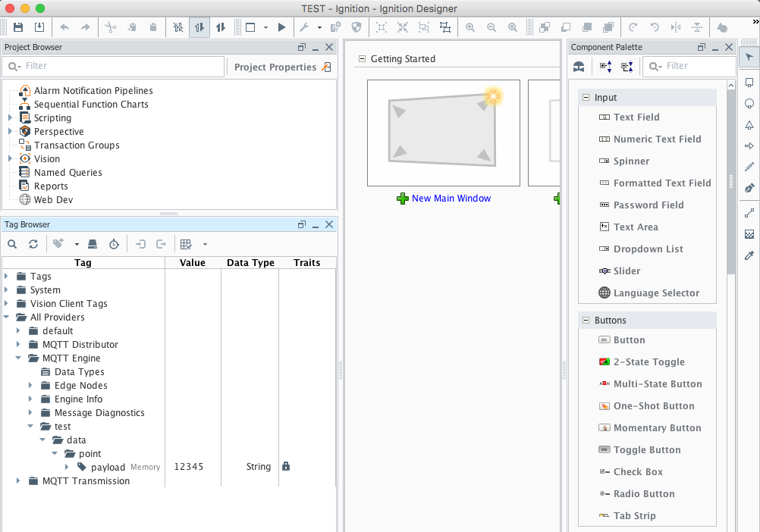The height and width of the screenshot is (532, 760).
Task: Open Project Properties
Action: pos(282,67)
